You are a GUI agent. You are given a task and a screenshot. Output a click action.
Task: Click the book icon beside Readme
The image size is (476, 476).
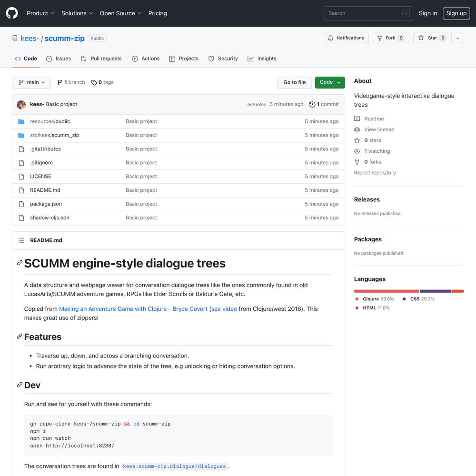357,119
